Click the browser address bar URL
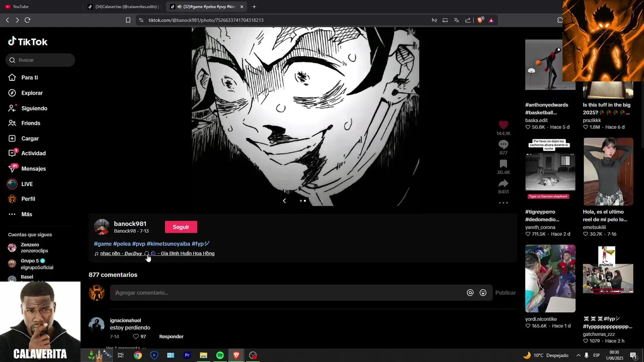This screenshot has height=362, width=644. pyautogui.click(x=206, y=20)
